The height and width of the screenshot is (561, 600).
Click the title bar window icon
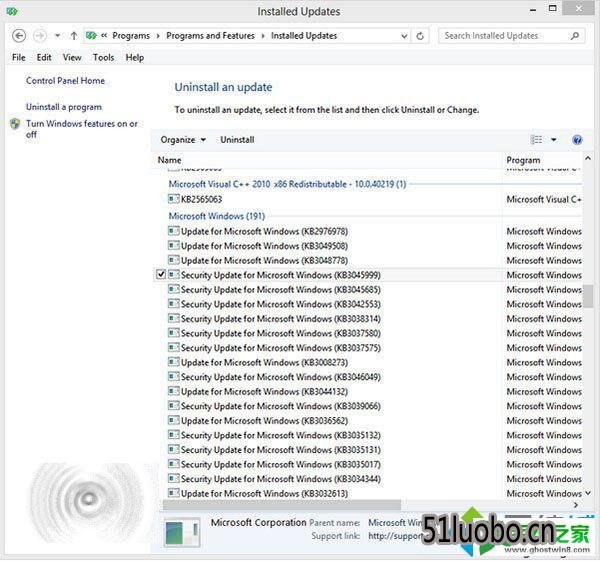(x=12, y=11)
